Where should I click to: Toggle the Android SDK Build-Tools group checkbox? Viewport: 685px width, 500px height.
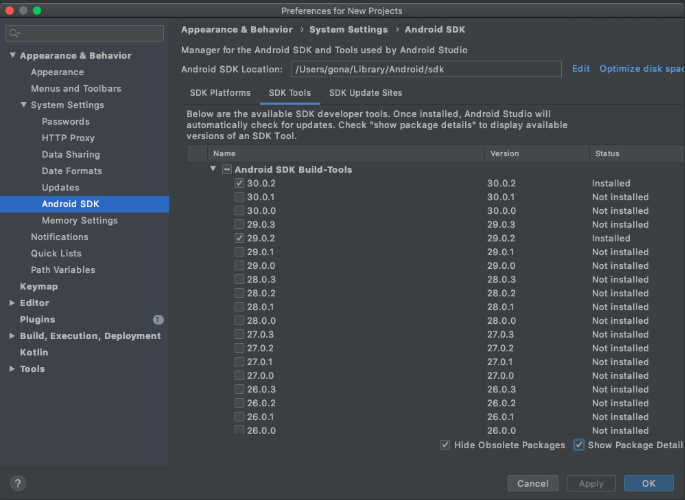pos(227,169)
